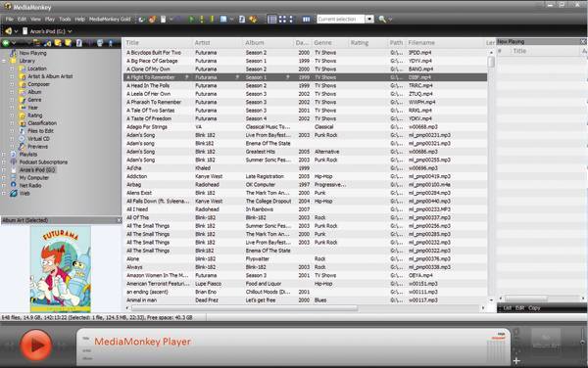Viewport: 588px width, 368px height.
Task: Click the green round icon above the tree
Action: 6,43
